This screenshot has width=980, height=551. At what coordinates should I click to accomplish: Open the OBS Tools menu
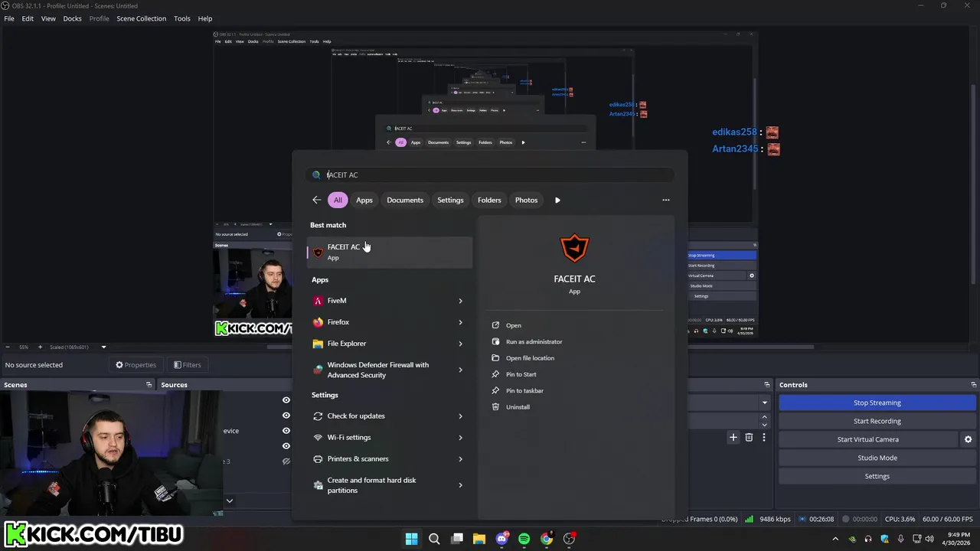[x=181, y=18]
